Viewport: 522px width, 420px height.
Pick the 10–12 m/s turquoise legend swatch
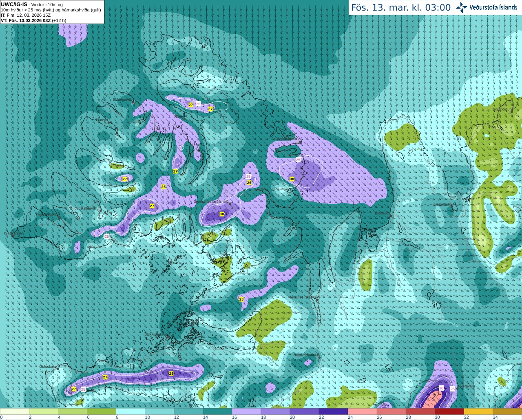159,411
